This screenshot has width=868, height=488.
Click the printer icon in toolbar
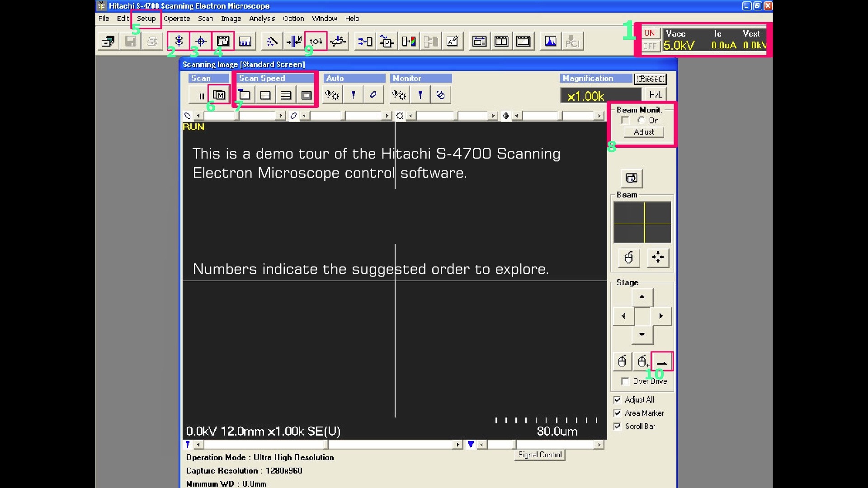click(152, 42)
